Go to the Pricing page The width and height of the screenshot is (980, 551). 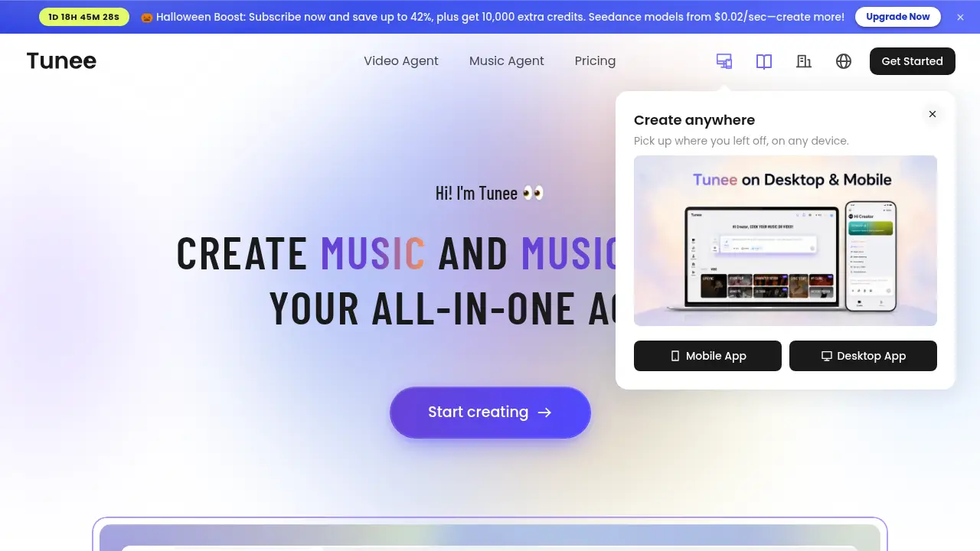(x=595, y=61)
